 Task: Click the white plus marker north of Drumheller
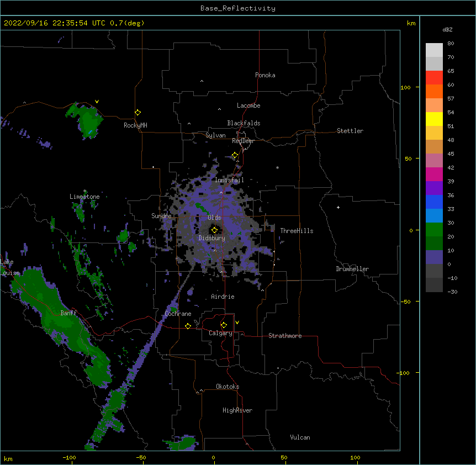click(338, 207)
